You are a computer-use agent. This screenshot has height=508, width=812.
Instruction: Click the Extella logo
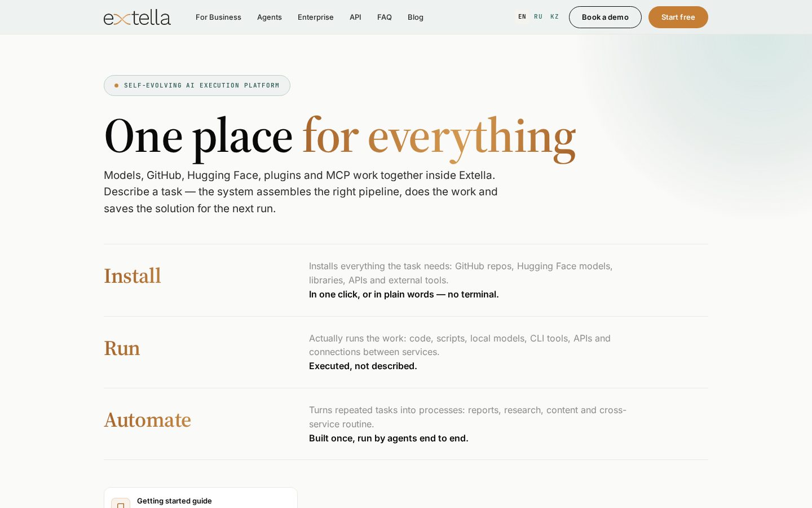(137, 17)
